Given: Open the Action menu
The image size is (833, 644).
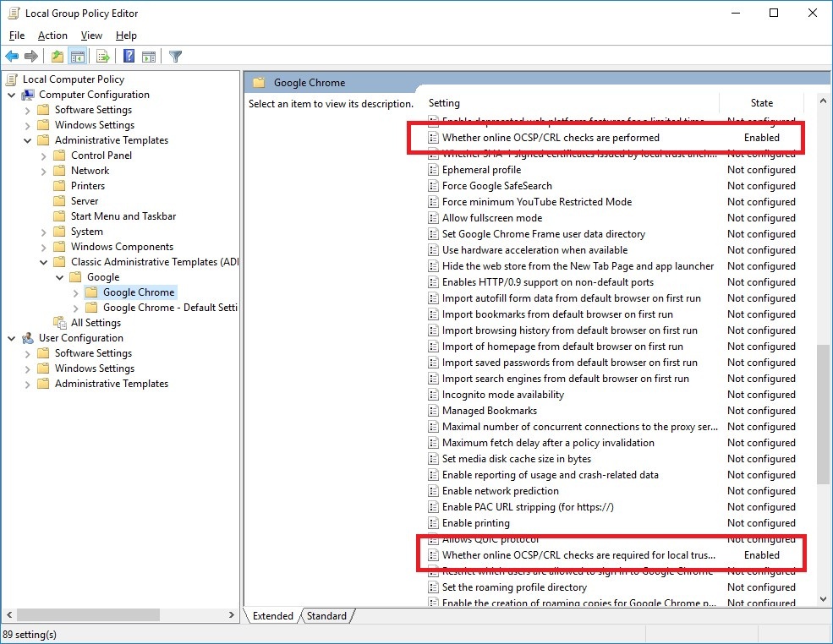Looking at the screenshot, I should 52,35.
